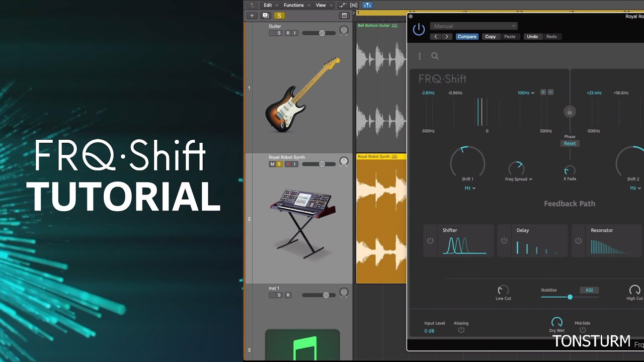Open the 100Hz range dropdown
Screen dimensions: 644x362
[526, 93]
